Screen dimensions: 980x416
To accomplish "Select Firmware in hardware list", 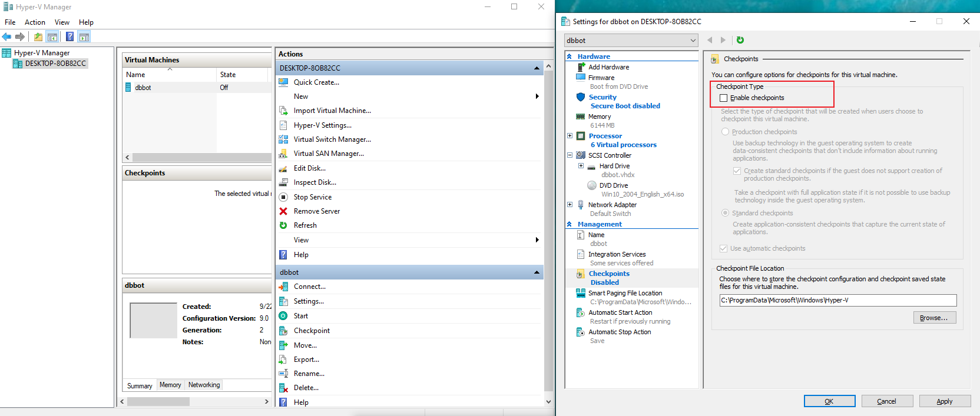I will tap(601, 78).
